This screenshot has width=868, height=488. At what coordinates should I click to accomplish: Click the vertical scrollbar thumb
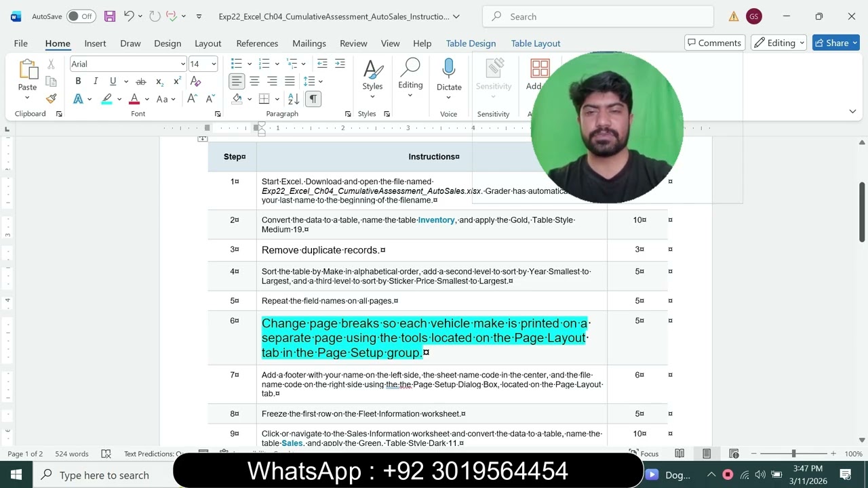tap(862, 211)
